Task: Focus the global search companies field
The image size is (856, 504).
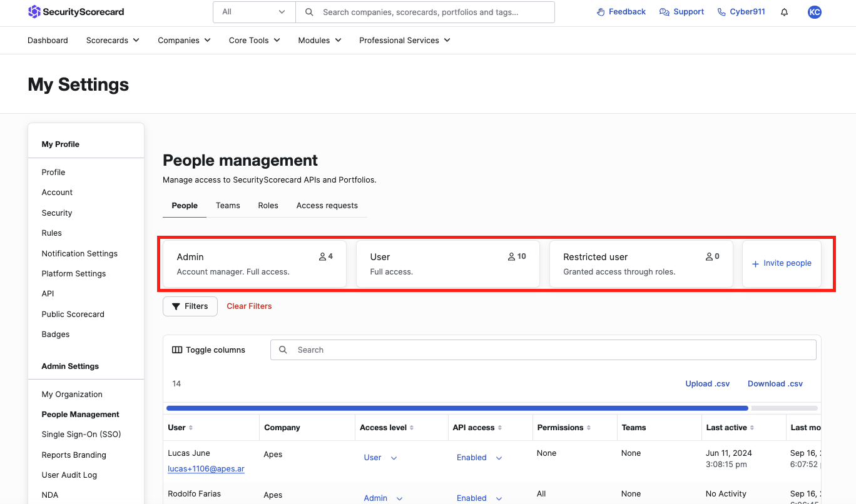Action: point(425,12)
